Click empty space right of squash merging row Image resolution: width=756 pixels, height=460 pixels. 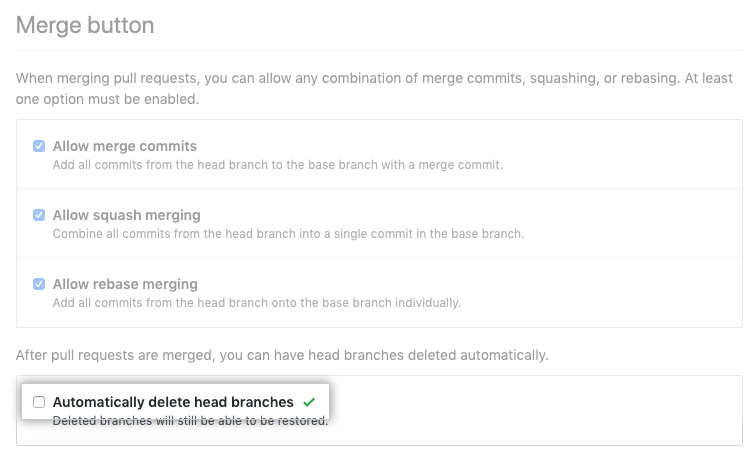[x=640, y=223]
